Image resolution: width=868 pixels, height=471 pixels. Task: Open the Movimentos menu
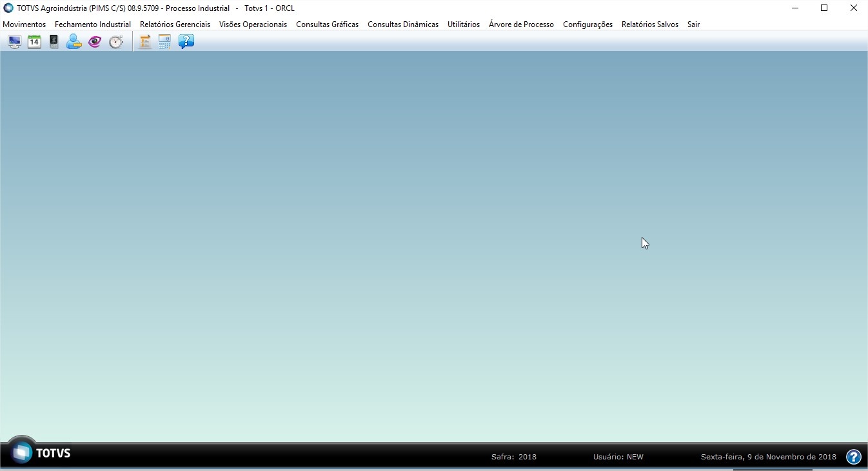(x=25, y=24)
